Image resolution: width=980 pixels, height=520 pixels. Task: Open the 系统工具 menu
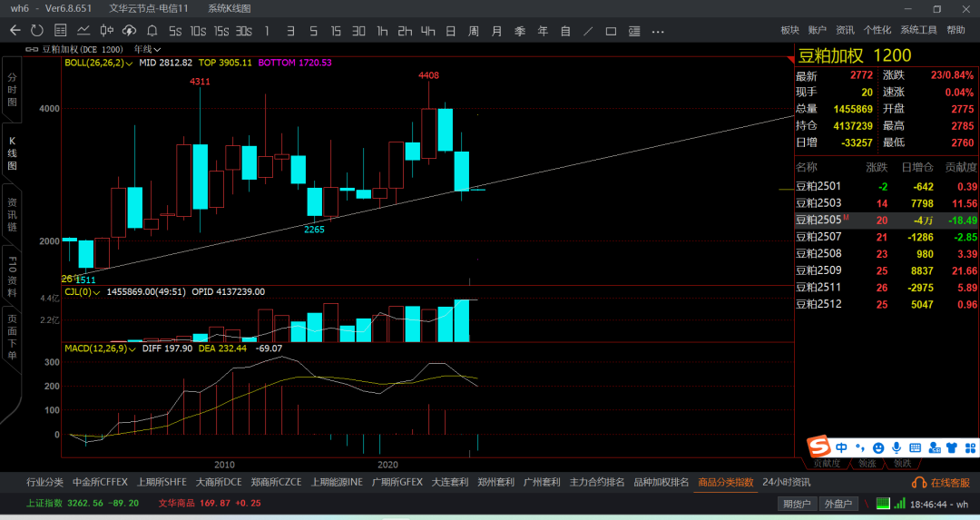[918, 30]
